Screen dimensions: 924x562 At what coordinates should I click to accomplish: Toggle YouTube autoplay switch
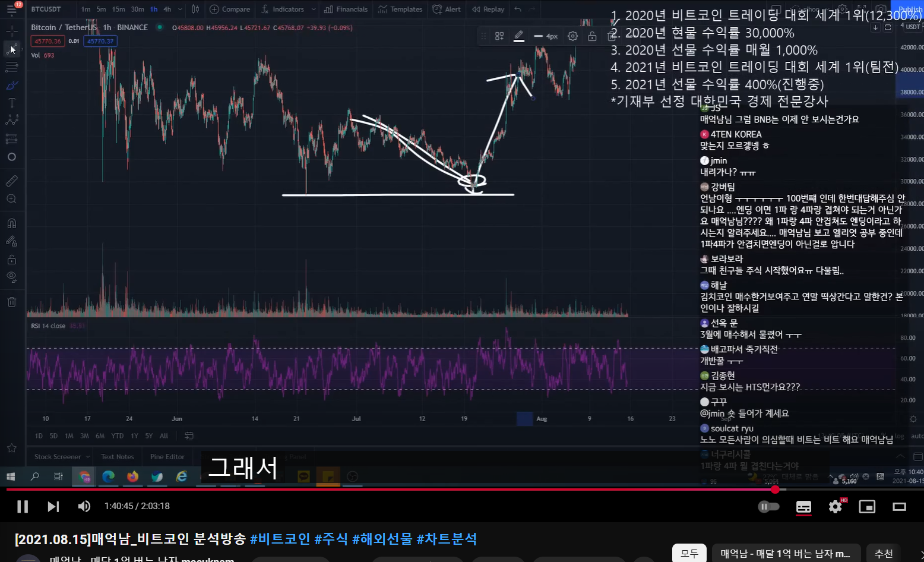(x=769, y=507)
